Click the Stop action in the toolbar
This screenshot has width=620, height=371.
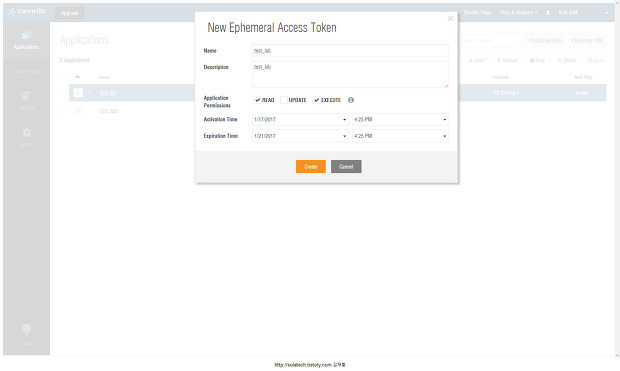point(537,61)
